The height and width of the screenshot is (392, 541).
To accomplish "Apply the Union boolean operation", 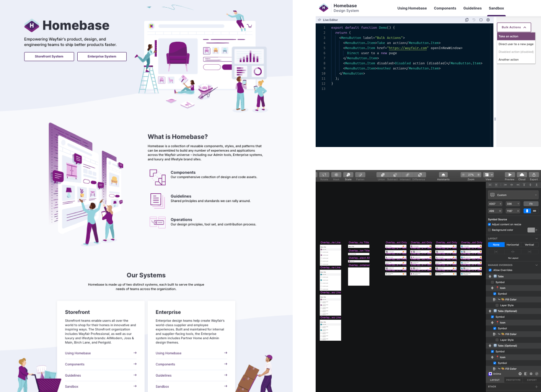I will click(x=381, y=174).
